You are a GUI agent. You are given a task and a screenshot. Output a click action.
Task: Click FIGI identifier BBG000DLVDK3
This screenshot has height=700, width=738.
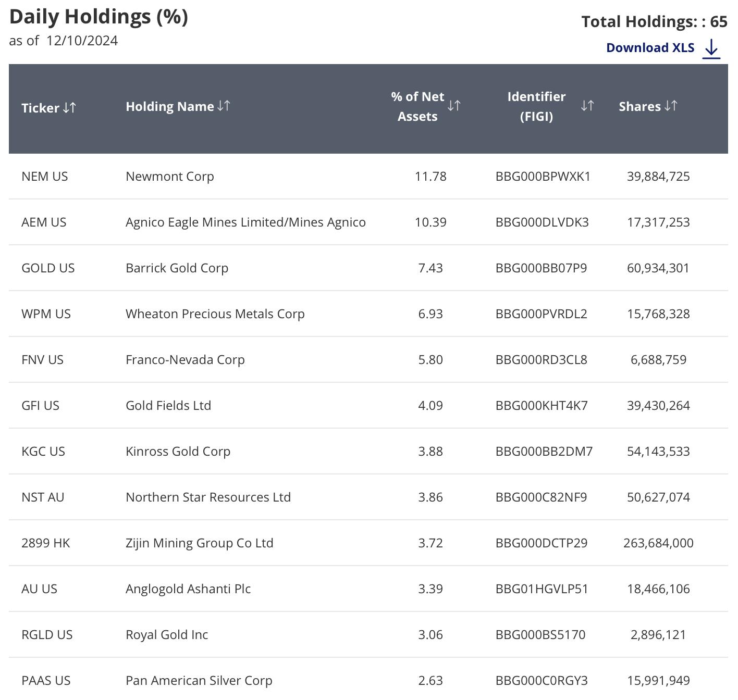(x=542, y=222)
